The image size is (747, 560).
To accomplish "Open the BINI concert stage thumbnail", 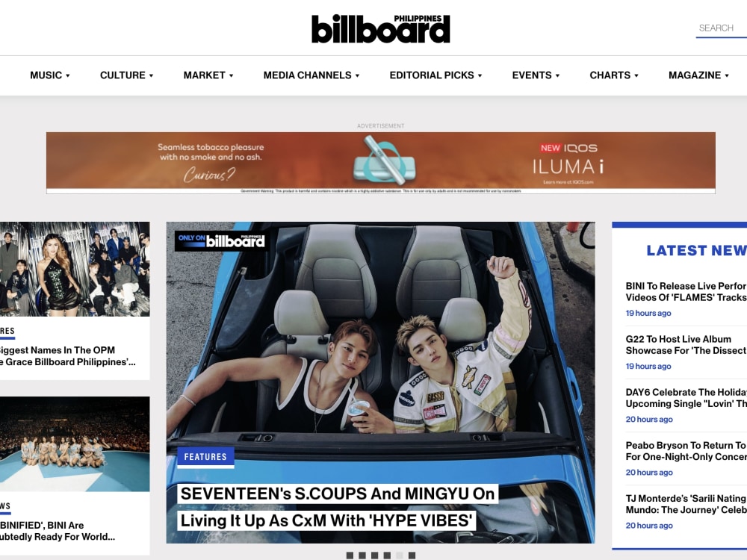I will pos(75,444).
